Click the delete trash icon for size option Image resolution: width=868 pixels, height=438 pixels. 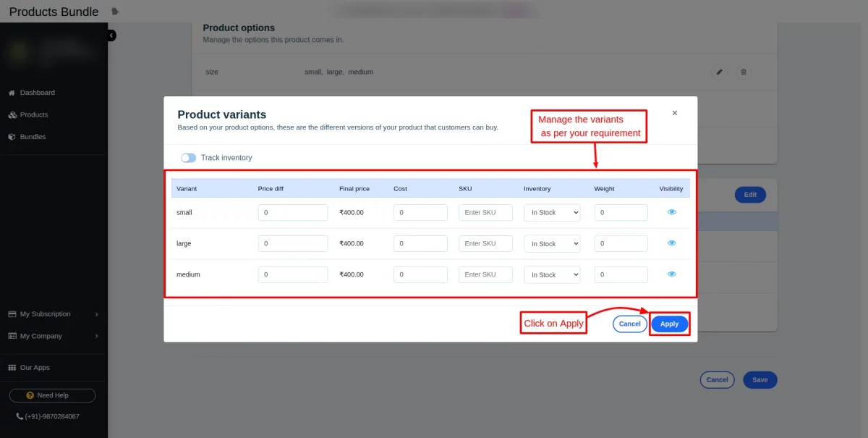pyautogui.click(x=743, y=72)
